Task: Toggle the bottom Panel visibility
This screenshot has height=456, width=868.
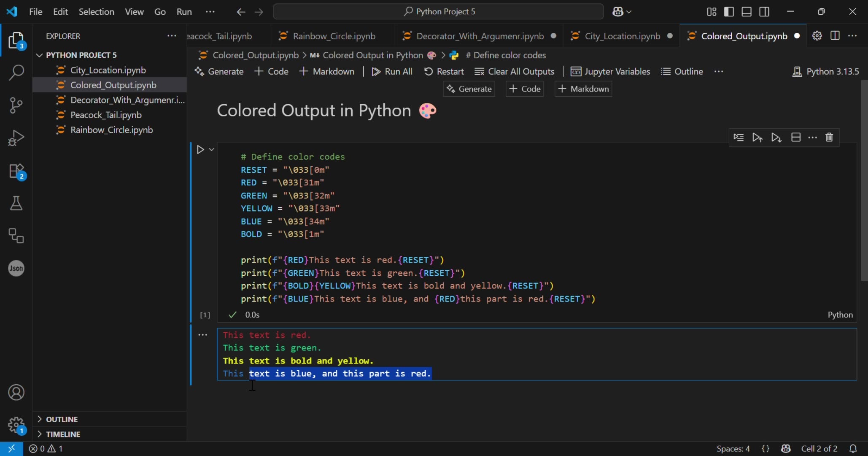Action: pos(747,11)
